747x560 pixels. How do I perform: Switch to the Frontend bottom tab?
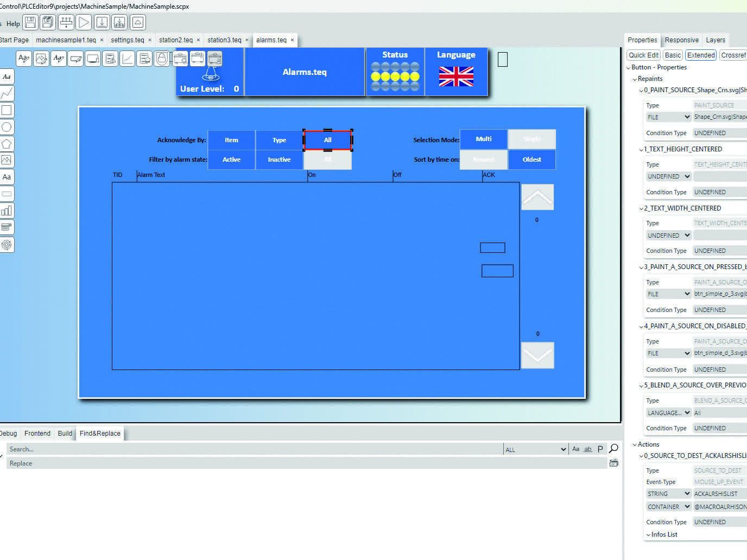click(37, 433)
